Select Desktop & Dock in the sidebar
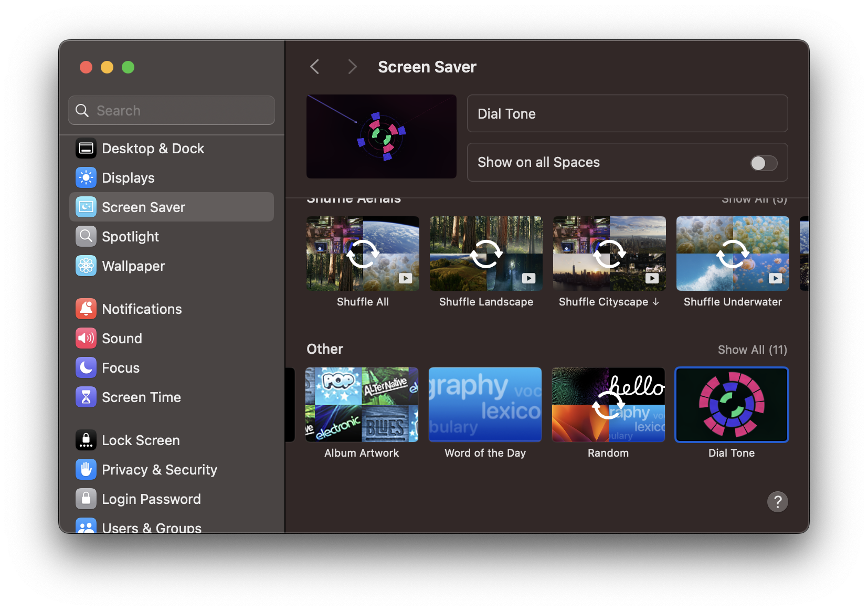The width and height of the screenshot is (868, 611). (x=153, y=148)
